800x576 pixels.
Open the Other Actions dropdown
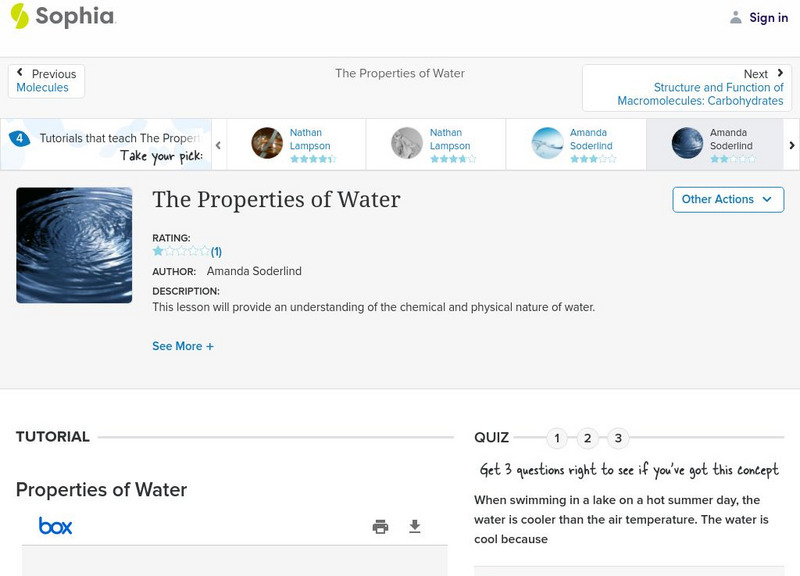tap(727, 199)
